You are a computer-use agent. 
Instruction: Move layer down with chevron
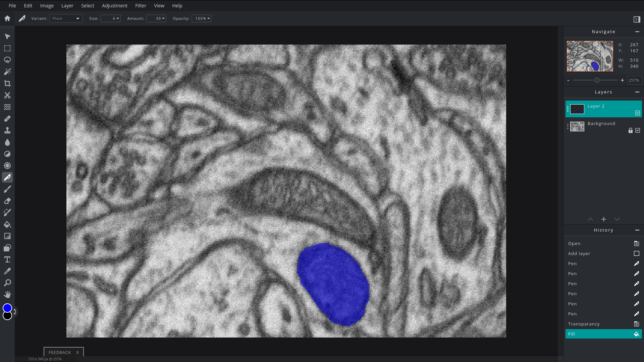click(x=617, y=219)
